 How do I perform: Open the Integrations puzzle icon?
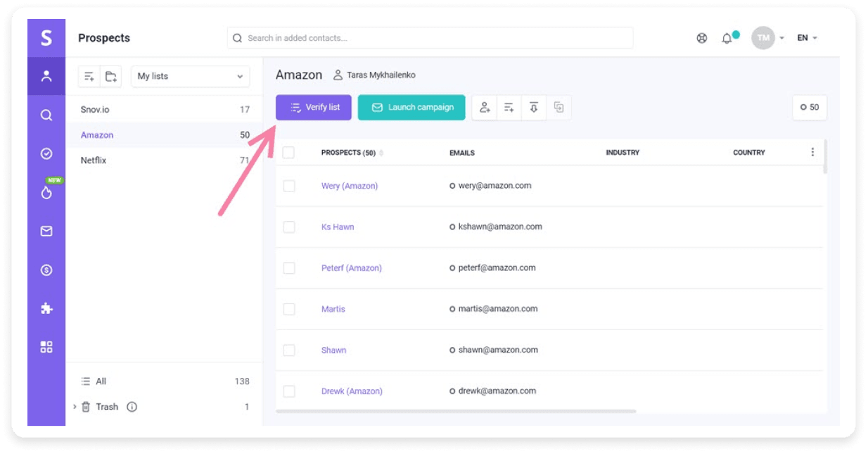click(46, 308)
